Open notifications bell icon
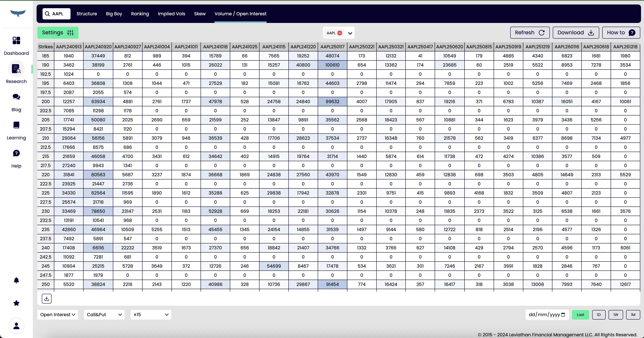 (x=16, y=280)
